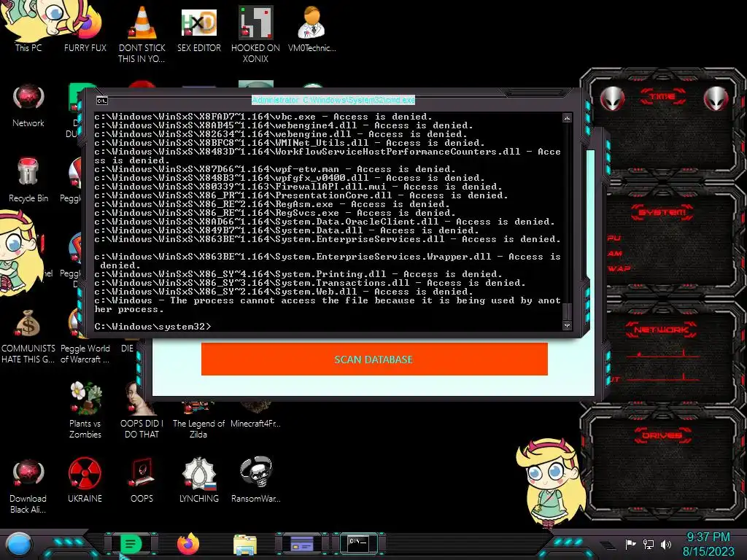Open the RansomWar... skull icon
The image size is (747, 560).
[x=255, y=480]
